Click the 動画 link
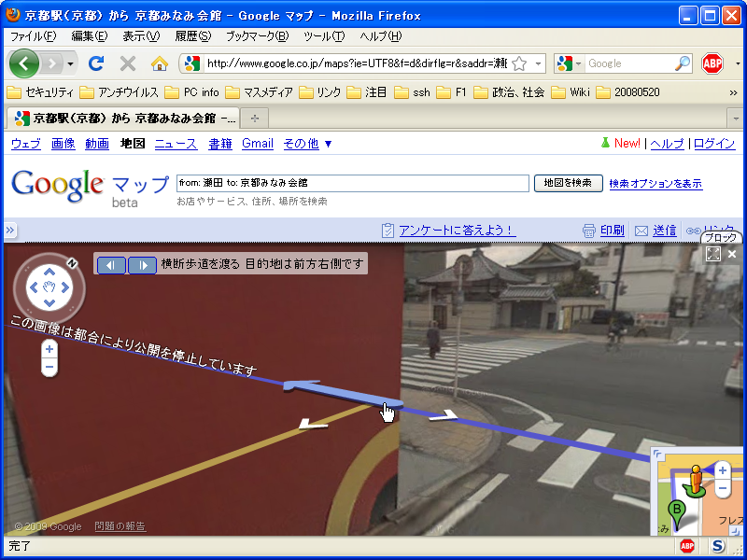The image size is (747, 560). click(97, 144)
